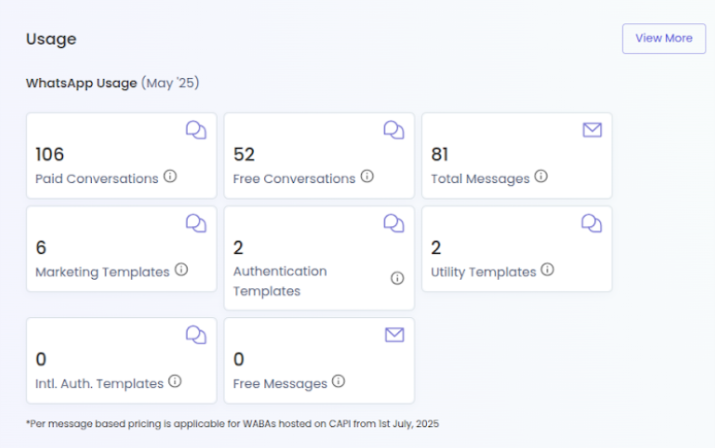The height and width of the screenshot is (448, 715).
Task: Click the View More button
Action: tap(664, 38)
